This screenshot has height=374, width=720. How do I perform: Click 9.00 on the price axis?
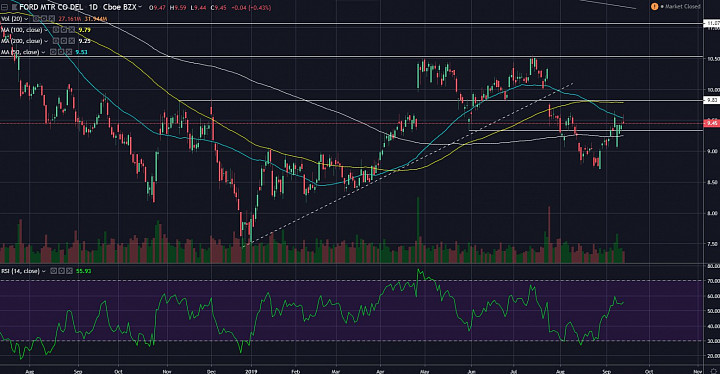click(x=713, y=151)
